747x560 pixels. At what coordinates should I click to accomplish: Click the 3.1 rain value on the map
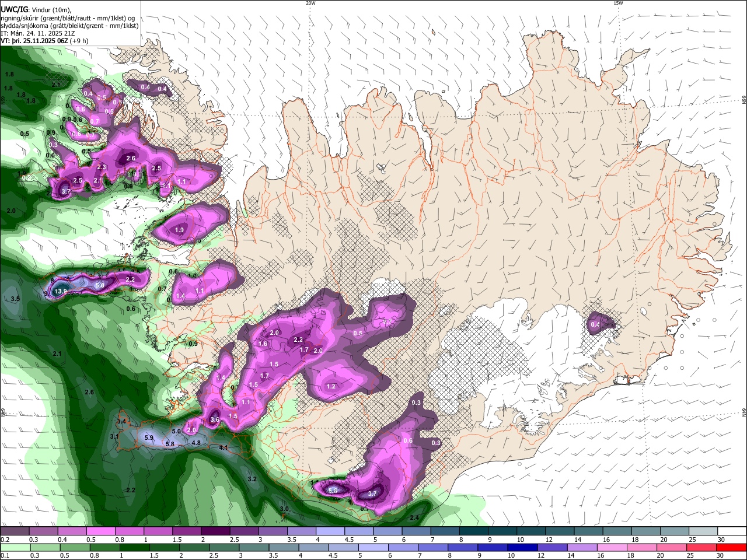click(114, 436)
